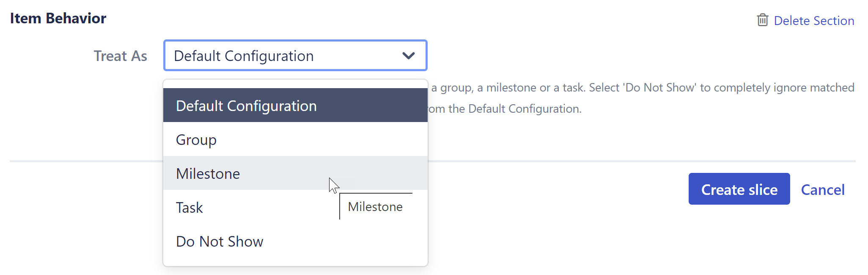Open the Treat As combo box
Viewport: 868px width, 275px height.
(x=295, y=56)
